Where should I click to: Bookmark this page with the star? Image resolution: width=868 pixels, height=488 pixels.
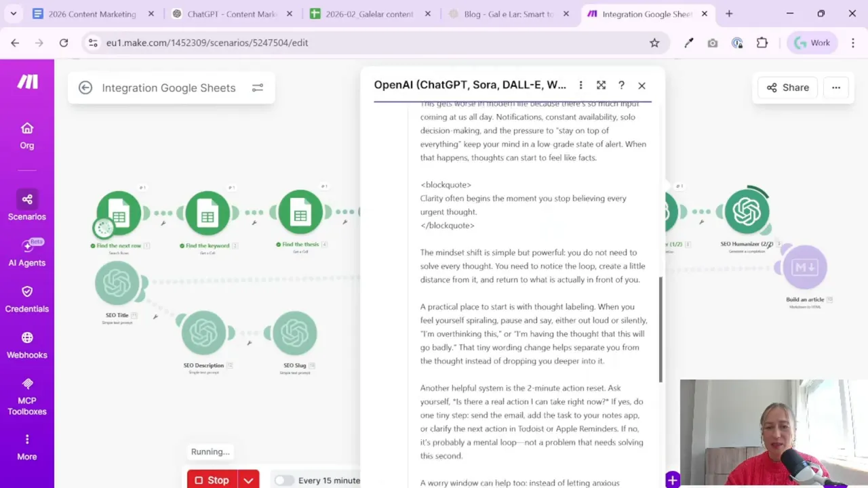(x=654, y=43)
